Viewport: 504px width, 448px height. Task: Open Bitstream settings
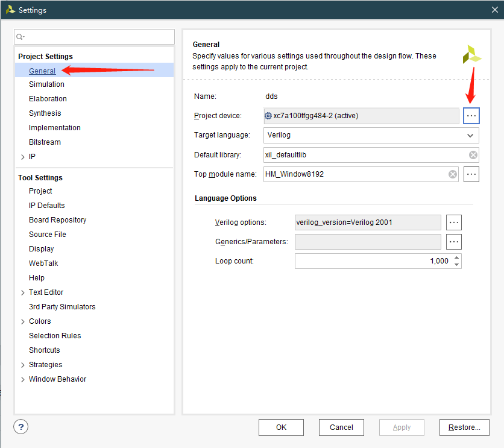[x=45, y=142]
